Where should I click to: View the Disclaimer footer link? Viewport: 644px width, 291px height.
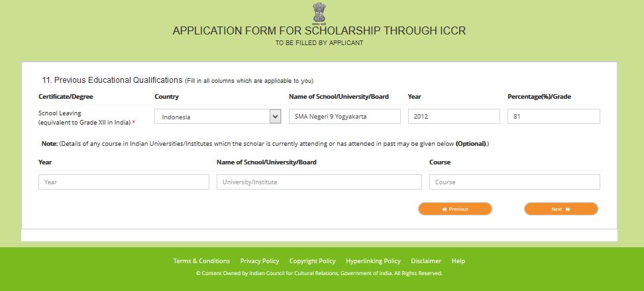pyautogui.click(x=426, y=261)
